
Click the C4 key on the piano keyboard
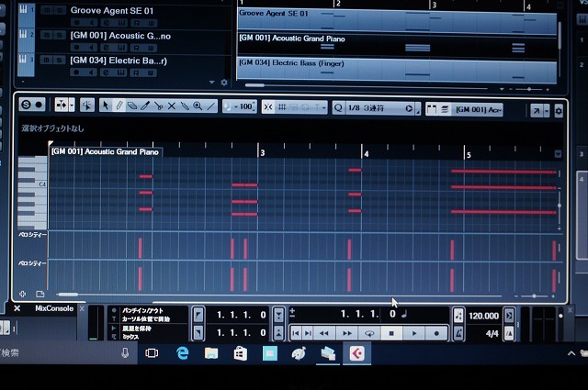(33, 184)
